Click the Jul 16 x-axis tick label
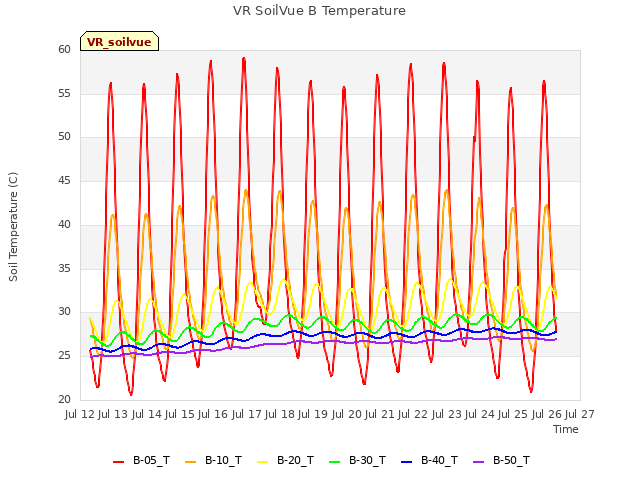 (214, 414)
